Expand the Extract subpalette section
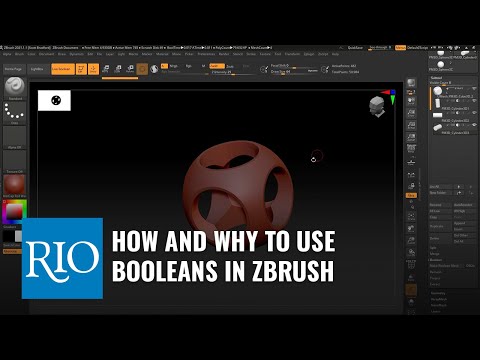480x360 pixels. point(435,284)
